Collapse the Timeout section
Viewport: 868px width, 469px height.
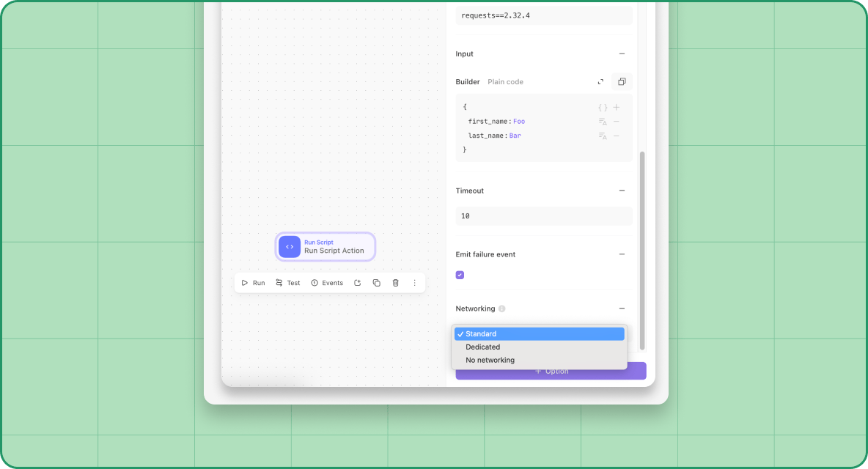tap(622, 191)
